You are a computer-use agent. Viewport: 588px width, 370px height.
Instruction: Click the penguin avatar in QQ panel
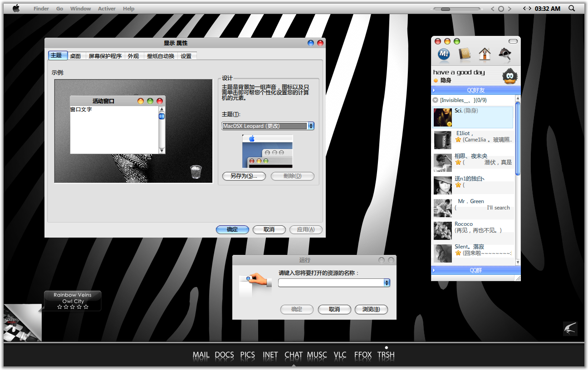pos(511,76)
